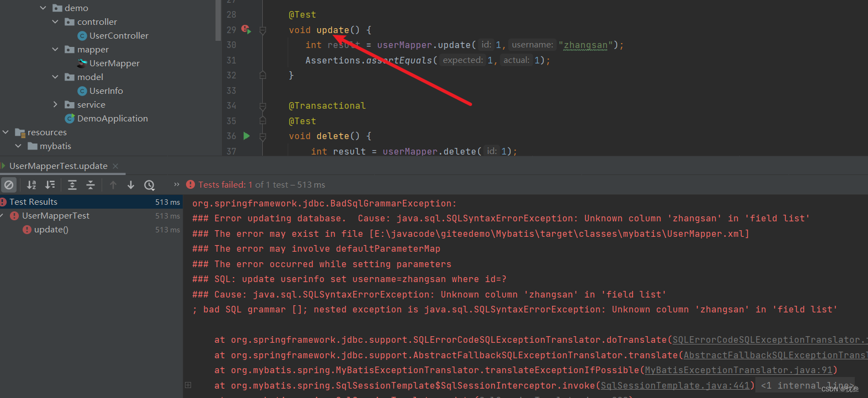868x398 pixels.
Task: Click the controller package folder icon
Action: (x=70, y=22)
